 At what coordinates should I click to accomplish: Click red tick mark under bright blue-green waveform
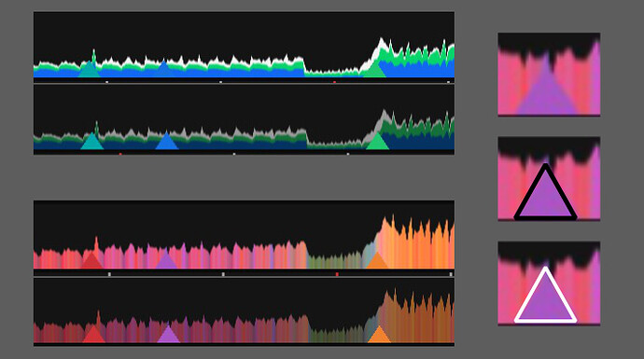[335, 82]
